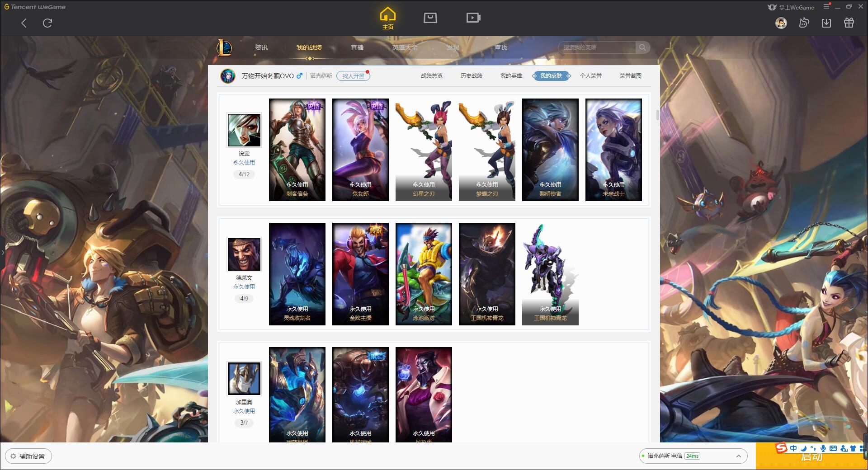Click the Sogou input method S logo
This screenshot has height=470, width=868.
[781, 448]
